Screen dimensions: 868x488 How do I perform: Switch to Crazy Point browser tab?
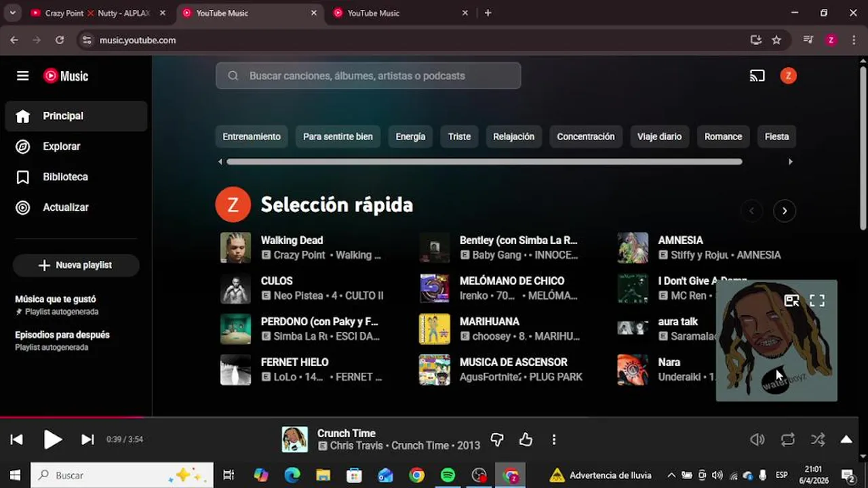point(98,13)
